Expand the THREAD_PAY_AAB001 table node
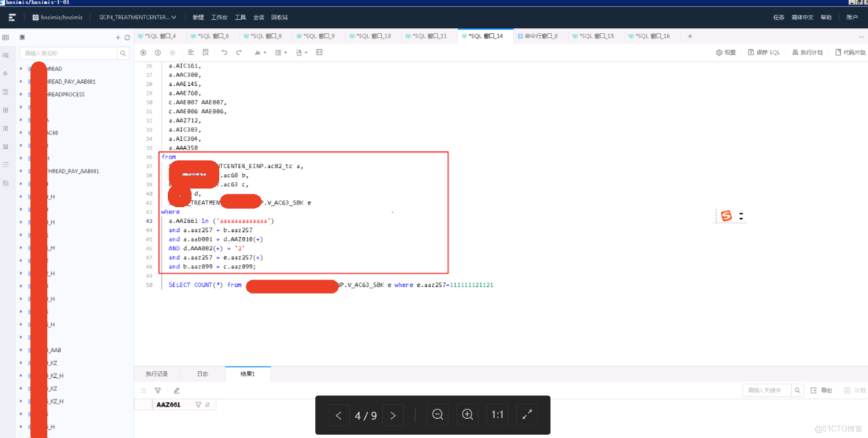This screenshot has width=868, height=438. click(21, 81)
